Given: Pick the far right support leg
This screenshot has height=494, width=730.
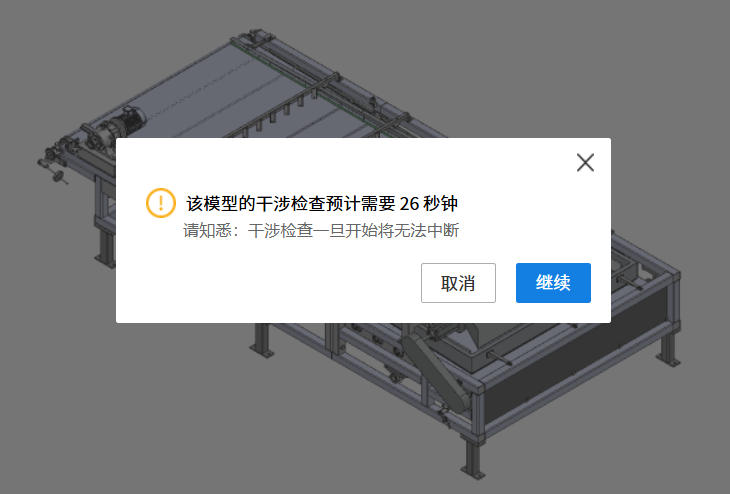Looking at the screenshot, I should click(669, 346).
